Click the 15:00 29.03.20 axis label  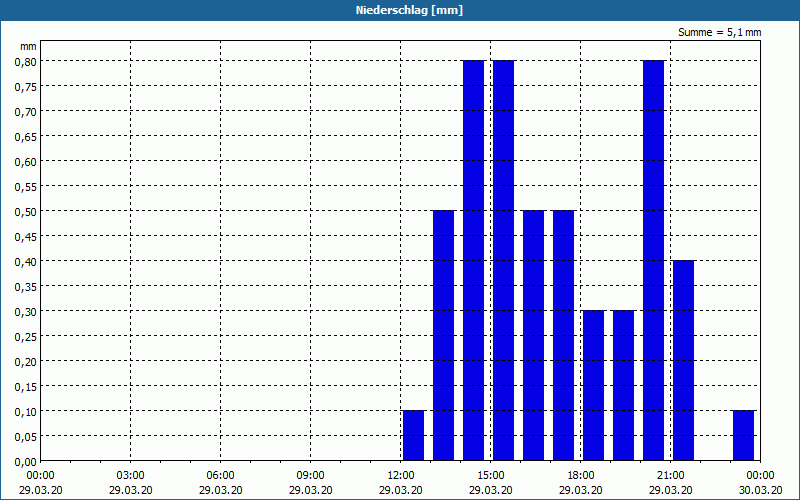pos(491,483)
